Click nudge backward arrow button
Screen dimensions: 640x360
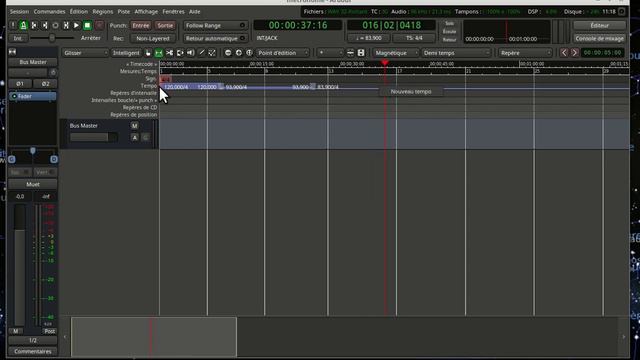[x=564, y=53]
